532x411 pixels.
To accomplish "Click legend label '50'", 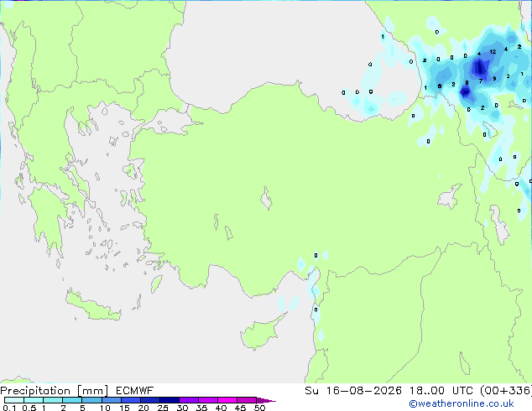I will (x=259, y=408).
